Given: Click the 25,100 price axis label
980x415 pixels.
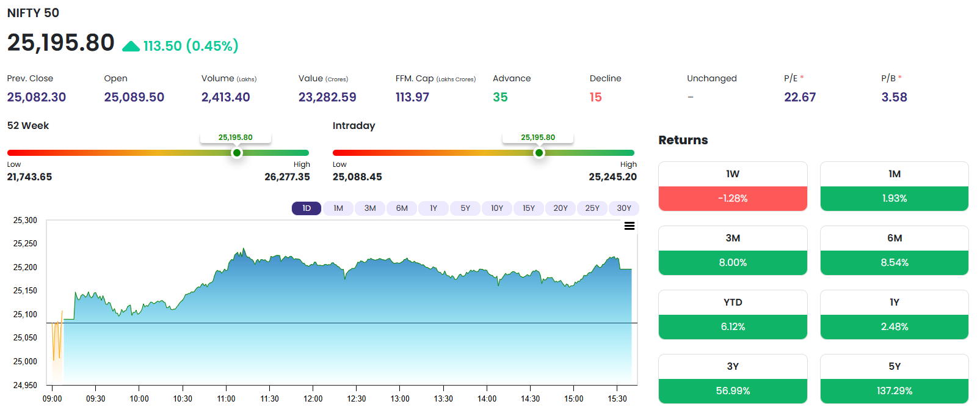Looking at the screenshot, I should (25, 314).
